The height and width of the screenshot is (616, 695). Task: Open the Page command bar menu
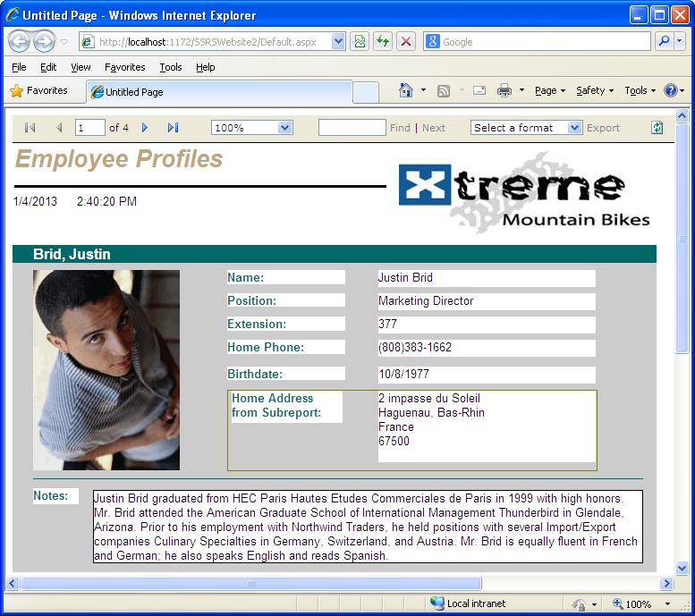coord(550,91)
